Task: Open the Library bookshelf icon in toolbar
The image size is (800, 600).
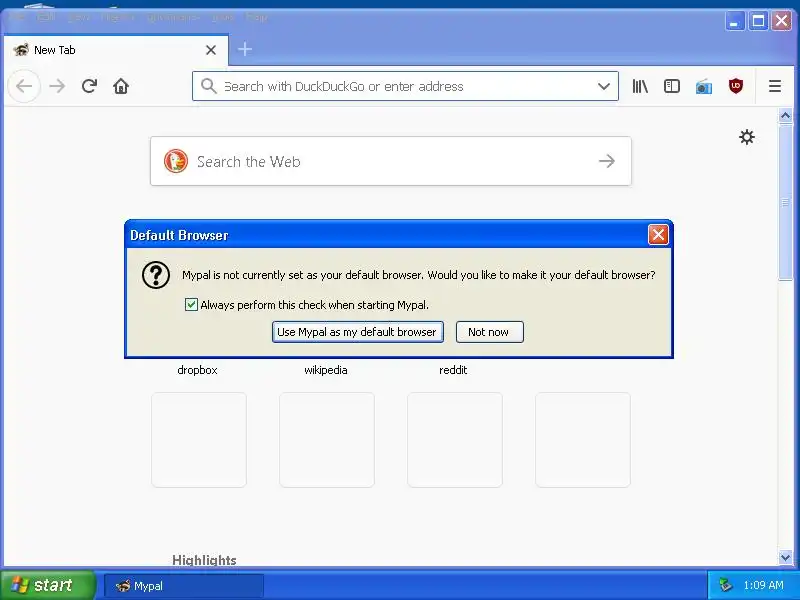Action: pos(640,86)
